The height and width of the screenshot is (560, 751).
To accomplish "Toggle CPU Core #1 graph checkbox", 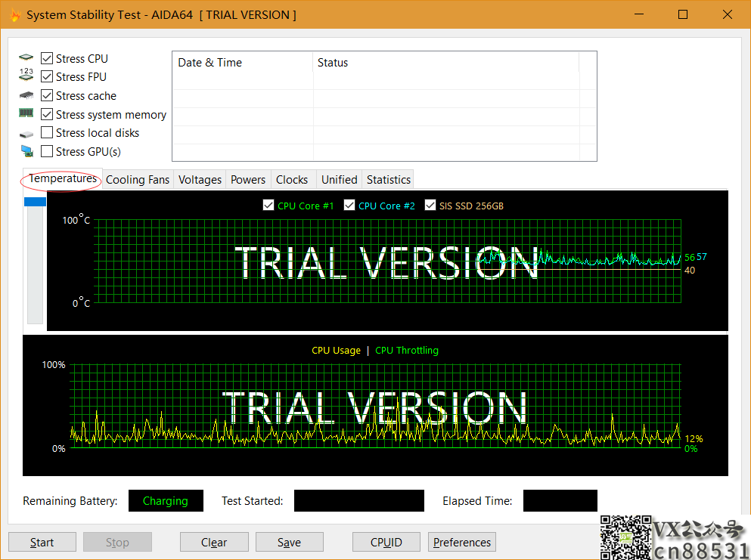I will 268,206.
